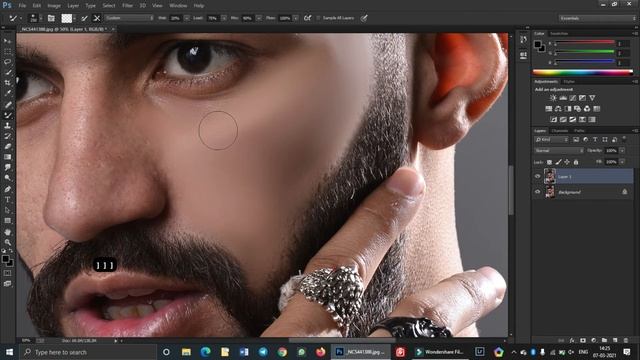Switch to the Paths tab
Image resolution: width=640 pixels, height=360 pixels.
579,131
